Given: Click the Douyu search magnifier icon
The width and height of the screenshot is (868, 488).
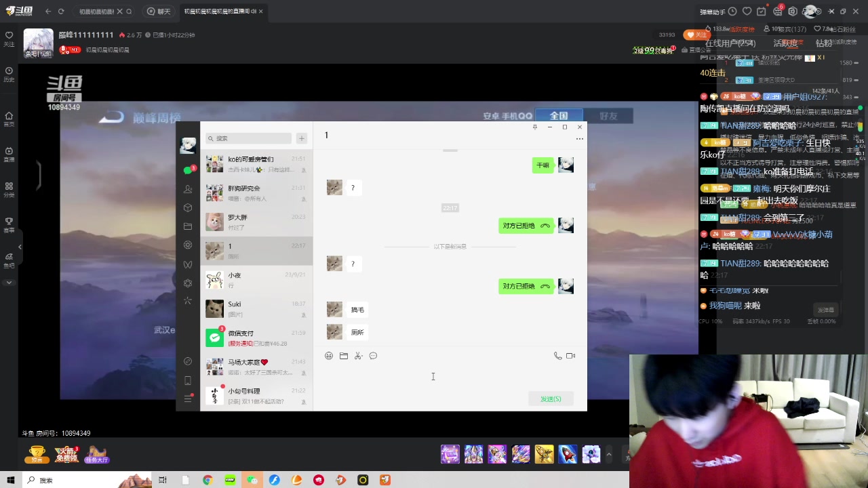Looking at the screenshot, I should tap(130, 12).
